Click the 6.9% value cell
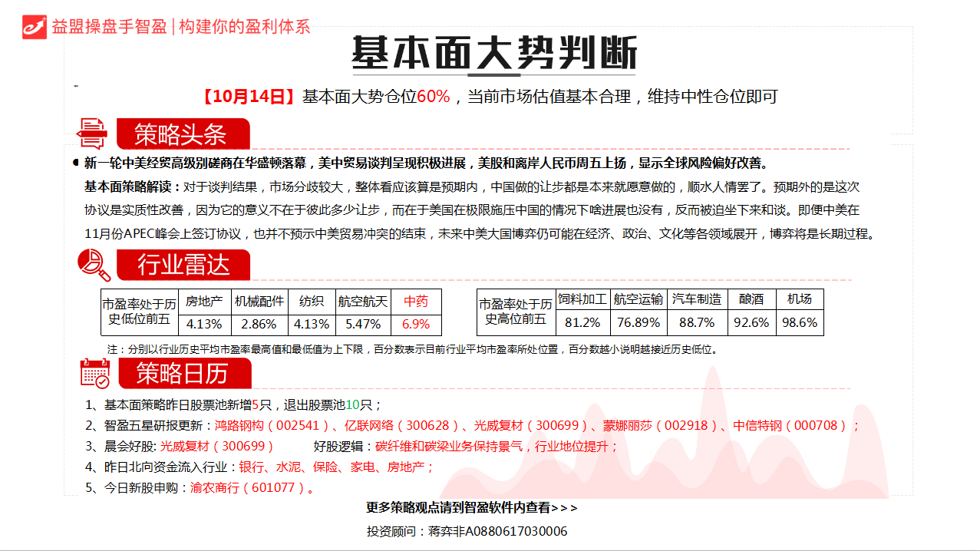The width and height of the screenshot is (980, 551). click(x=416, y=325)
